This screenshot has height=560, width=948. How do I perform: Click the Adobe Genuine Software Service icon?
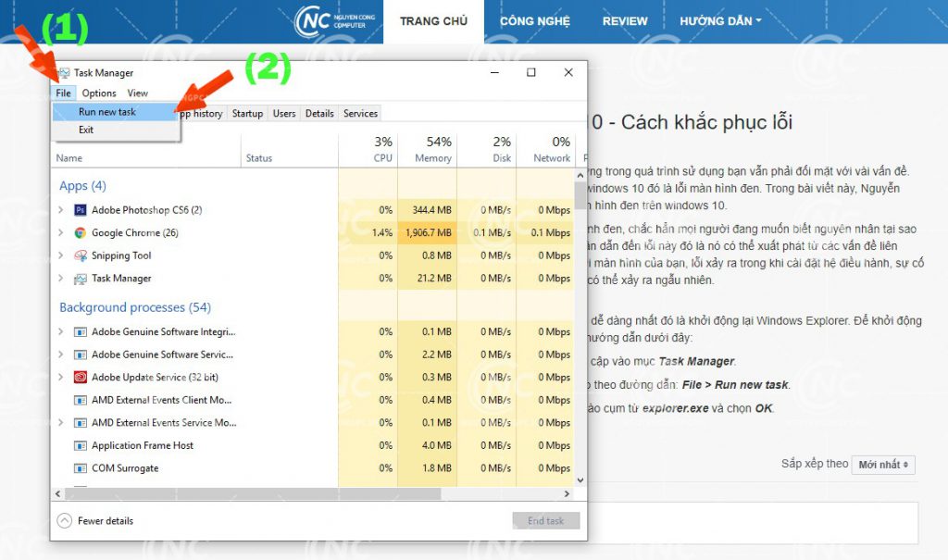click(x=80, y=355)
